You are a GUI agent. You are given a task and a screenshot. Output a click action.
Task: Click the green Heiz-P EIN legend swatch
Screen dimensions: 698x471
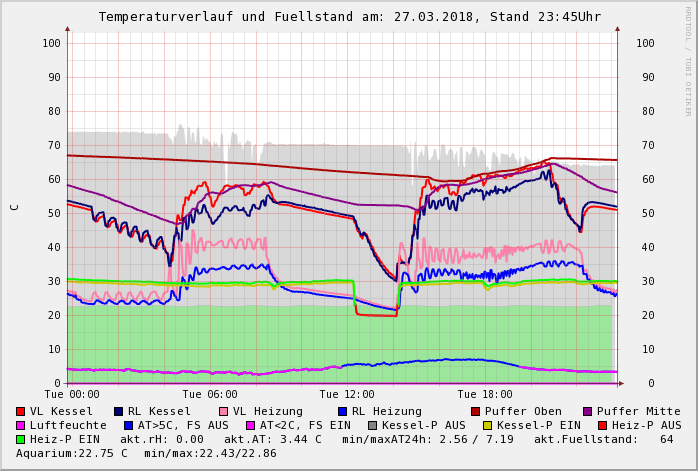click(21, 440)
